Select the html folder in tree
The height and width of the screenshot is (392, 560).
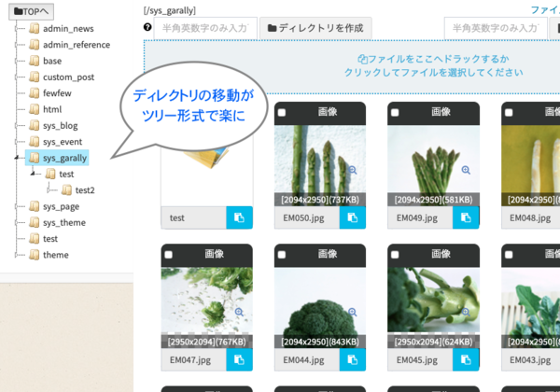point(52,109)
